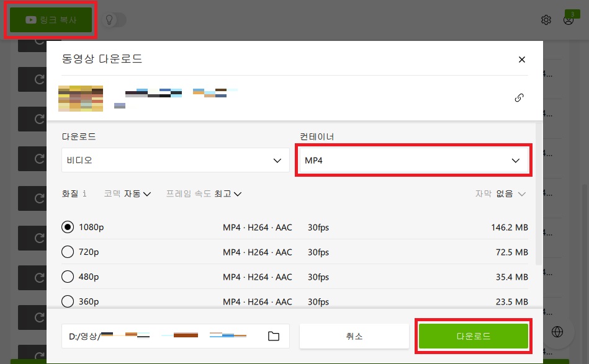589x364 pixels.
Task: Click the 링크 복사 paste link button
Action: tap(51, 19)
